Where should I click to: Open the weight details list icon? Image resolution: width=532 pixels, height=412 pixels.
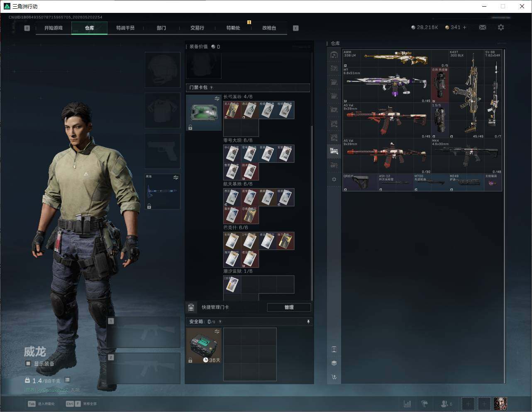67,380
